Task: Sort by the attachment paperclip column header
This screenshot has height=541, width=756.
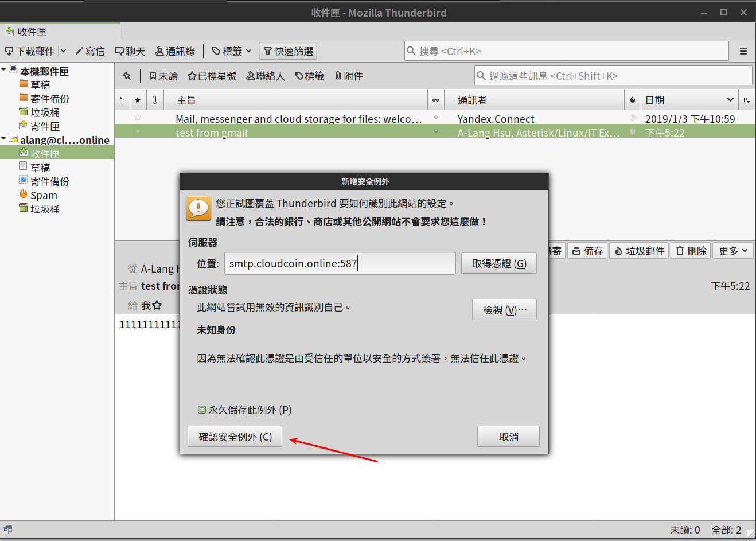Action: (x=155, y=100)
